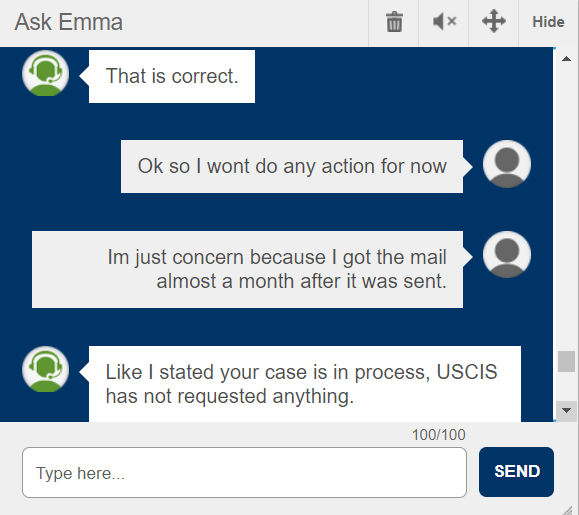
Task: Click the 'Ok so I wont do any action' bubble
Action: pos(292,166)
